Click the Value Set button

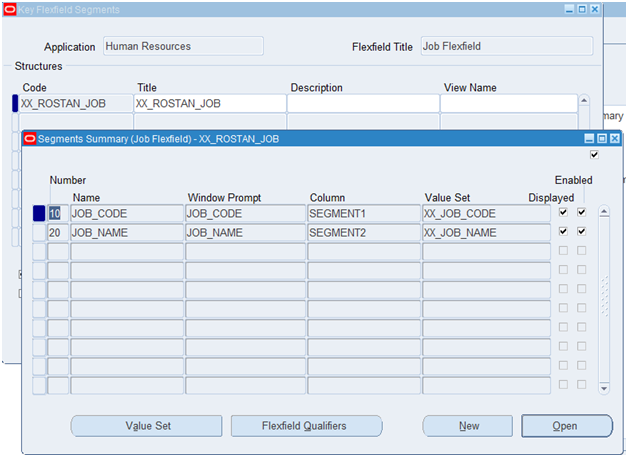point(147,426)
